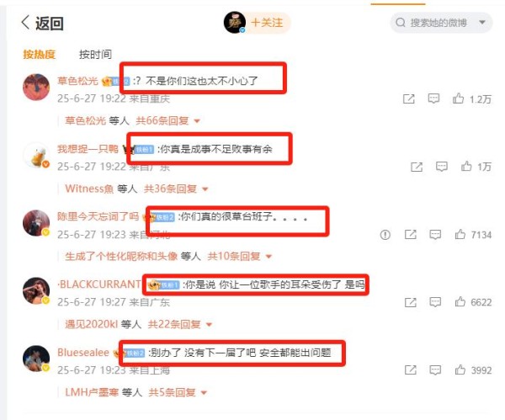Viewport: 505px width, 420px height.
Task: Focus the 搜索她的微博 search field
Action: [x=438, y=23]
